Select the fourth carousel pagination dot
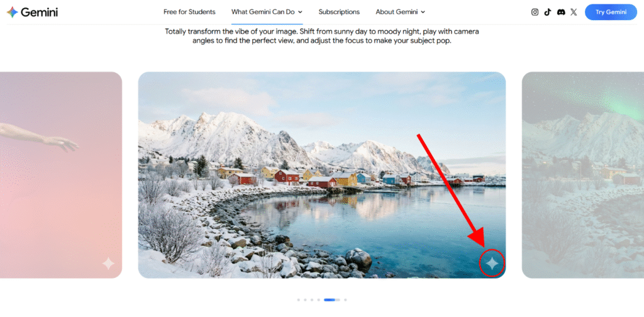 pyautogui.click(x=318, y=300)
